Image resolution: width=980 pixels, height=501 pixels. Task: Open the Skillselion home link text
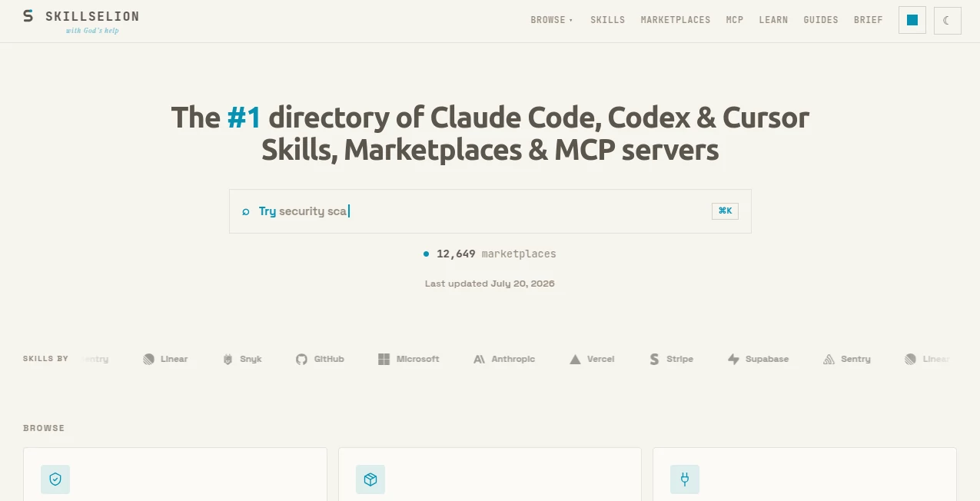92,16
